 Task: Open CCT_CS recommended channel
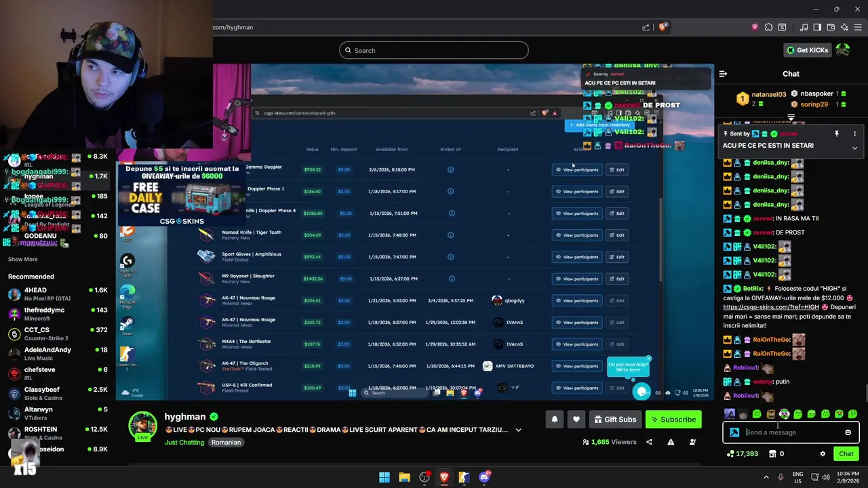pyautogui.click(x=58, y=333)
